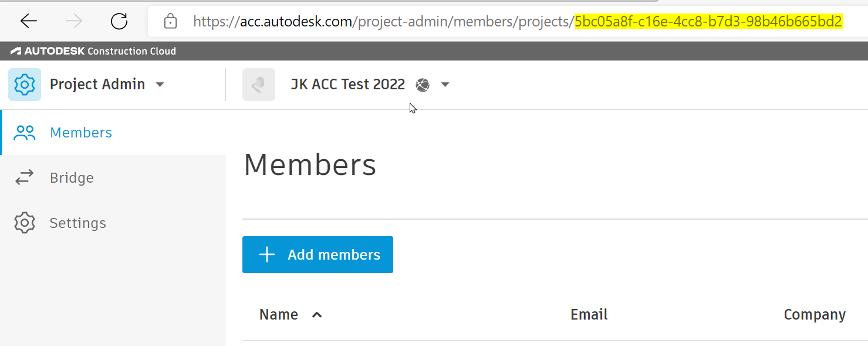
Task: Click the browser forward arrow
Action: click(74, 22)
